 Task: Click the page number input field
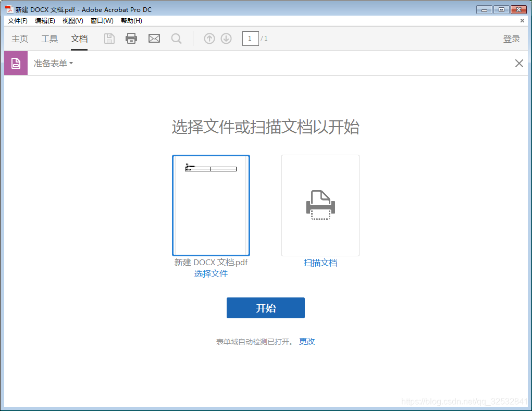(x=251, y=39)
